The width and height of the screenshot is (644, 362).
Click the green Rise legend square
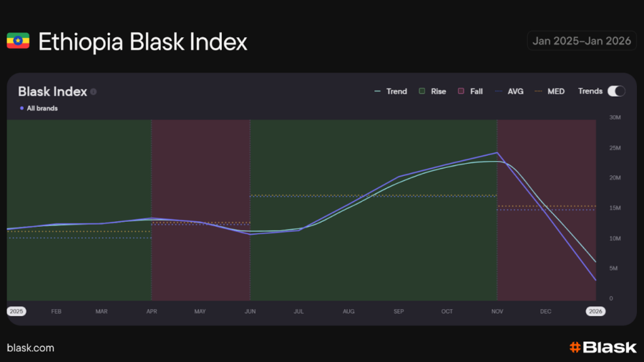click(422, 92)
